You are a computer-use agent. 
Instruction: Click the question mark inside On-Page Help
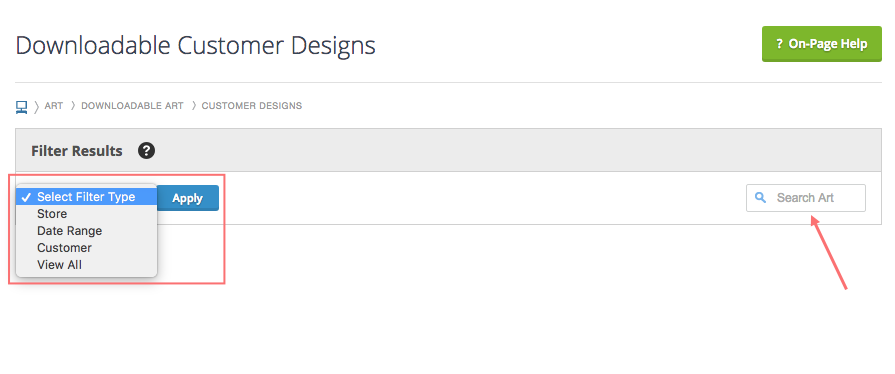pos(779,44)
